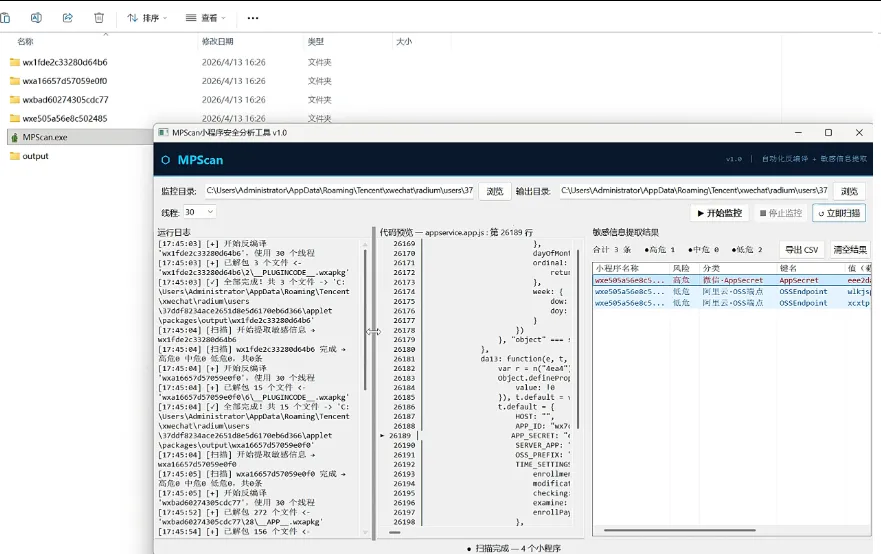The height and width of the screenshot is (554, 881).
Task: Select folder wxa16657d57059e0f0
Action: [x=65, y=81]
